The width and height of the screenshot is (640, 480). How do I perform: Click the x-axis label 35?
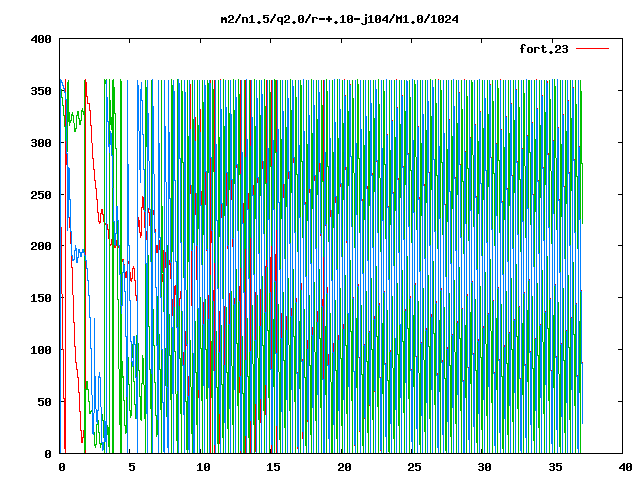pos(555,467)
